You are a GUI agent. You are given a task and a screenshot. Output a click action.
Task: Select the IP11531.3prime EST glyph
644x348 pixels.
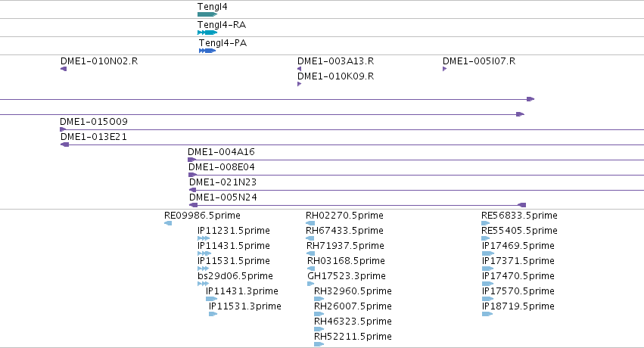tap(213, 314)
